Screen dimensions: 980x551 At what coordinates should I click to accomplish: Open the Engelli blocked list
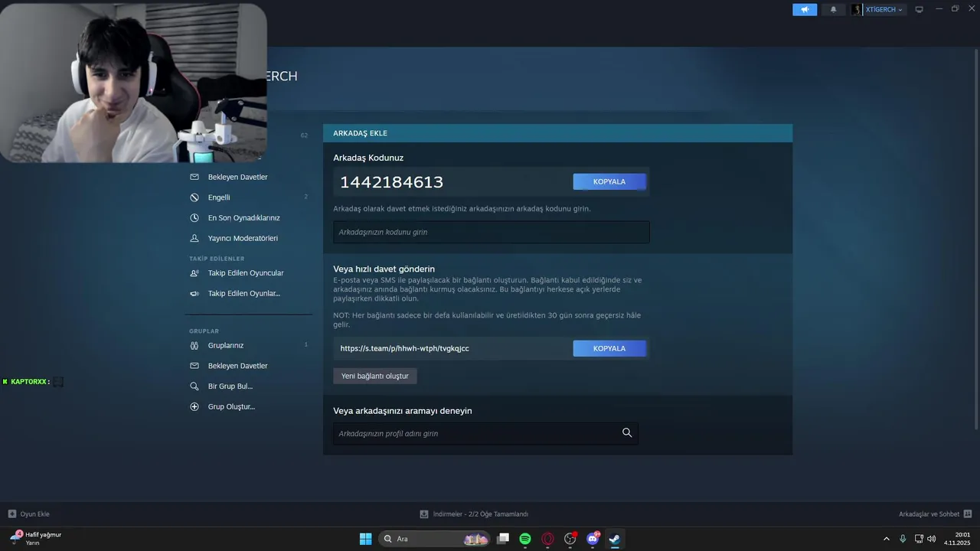219,197
